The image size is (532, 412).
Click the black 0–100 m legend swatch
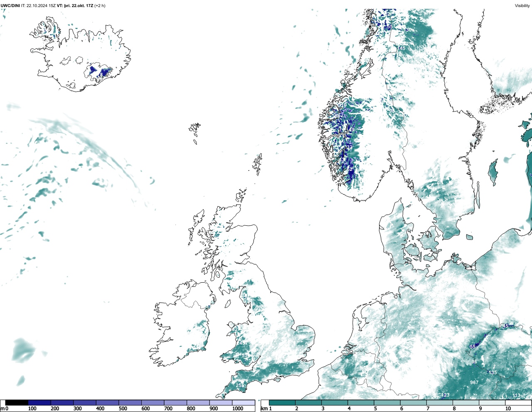coord(17,403)
